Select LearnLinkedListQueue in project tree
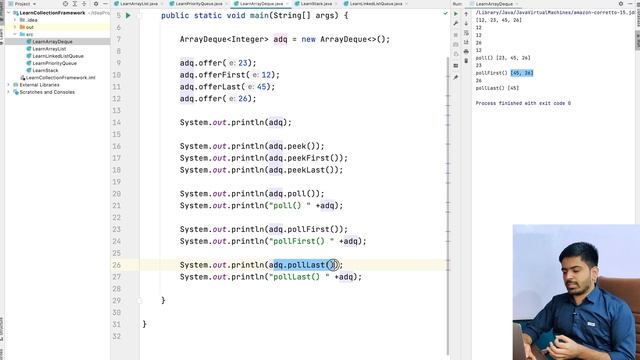 click(x=58, y=56)
